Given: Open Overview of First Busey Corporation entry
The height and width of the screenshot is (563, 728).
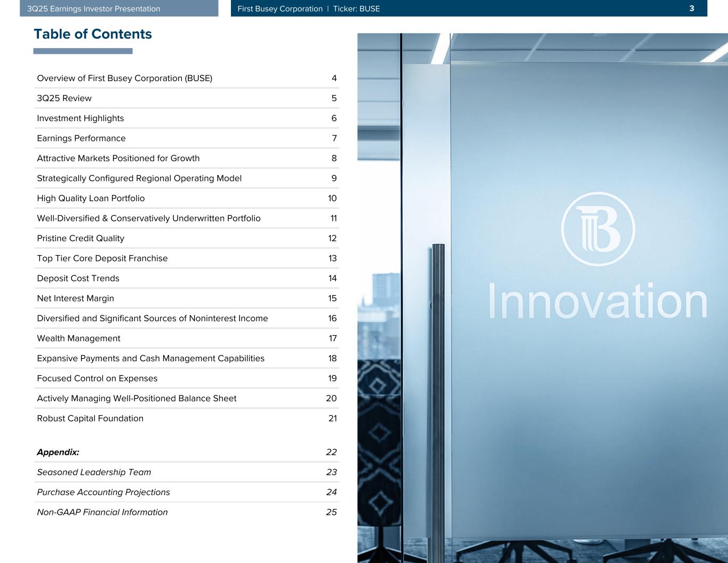Looking at the screenshot, I should pyautogui.click(x=124, y=78).
